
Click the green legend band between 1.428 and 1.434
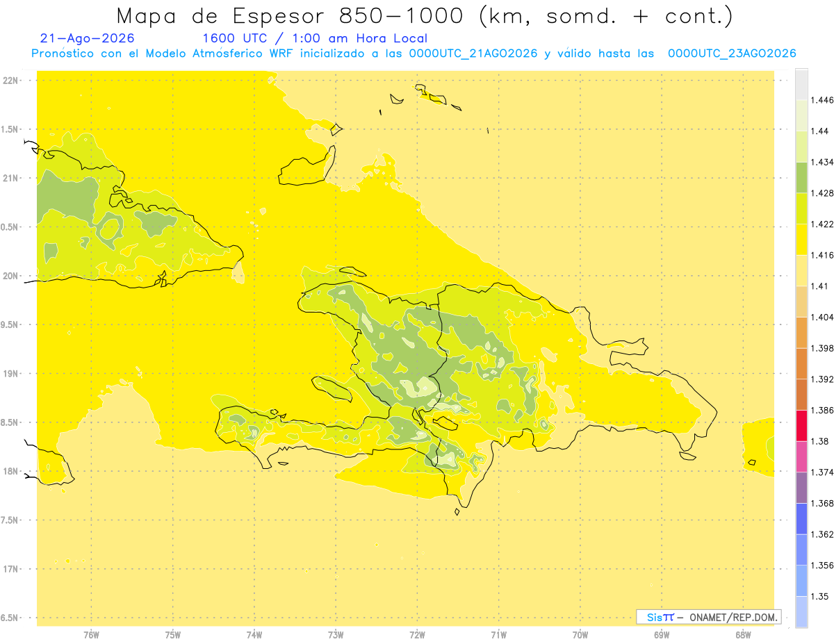(801, 177)
